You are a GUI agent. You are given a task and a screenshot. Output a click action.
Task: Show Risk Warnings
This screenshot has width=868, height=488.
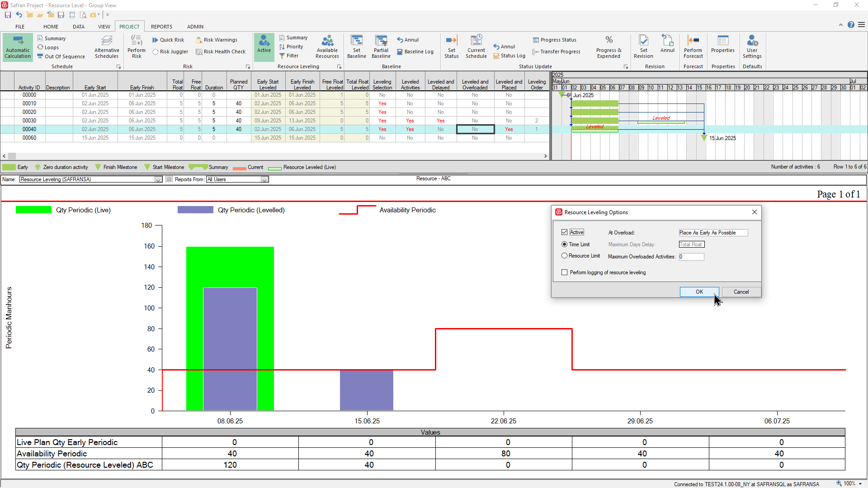pyautogui.click(x=217, y=40)
